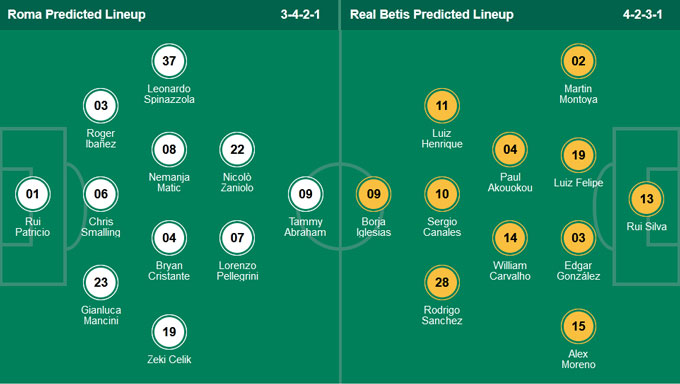
Task: Click Borja Iglesias's yellow 09 badge
Action: point(373,194)
